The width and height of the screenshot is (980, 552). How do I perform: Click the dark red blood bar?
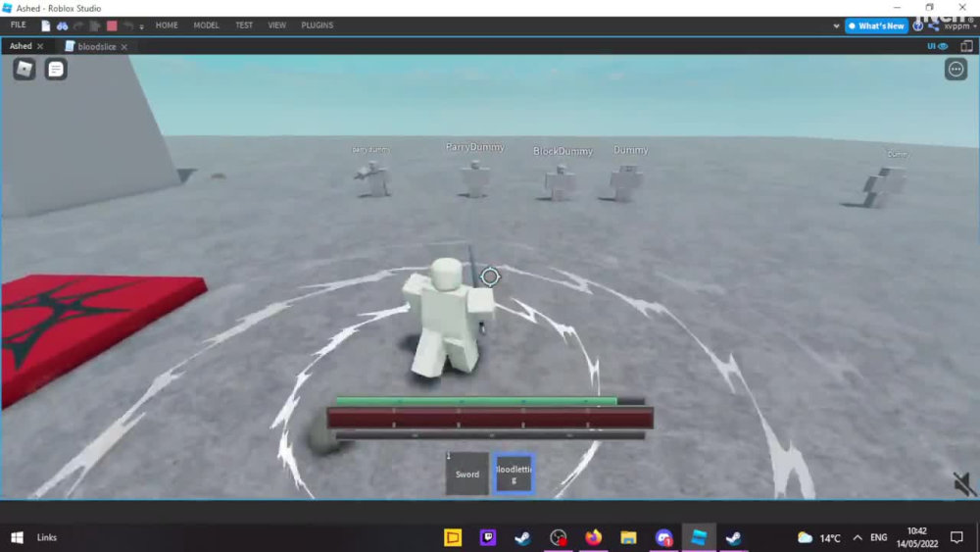[490, 418]
